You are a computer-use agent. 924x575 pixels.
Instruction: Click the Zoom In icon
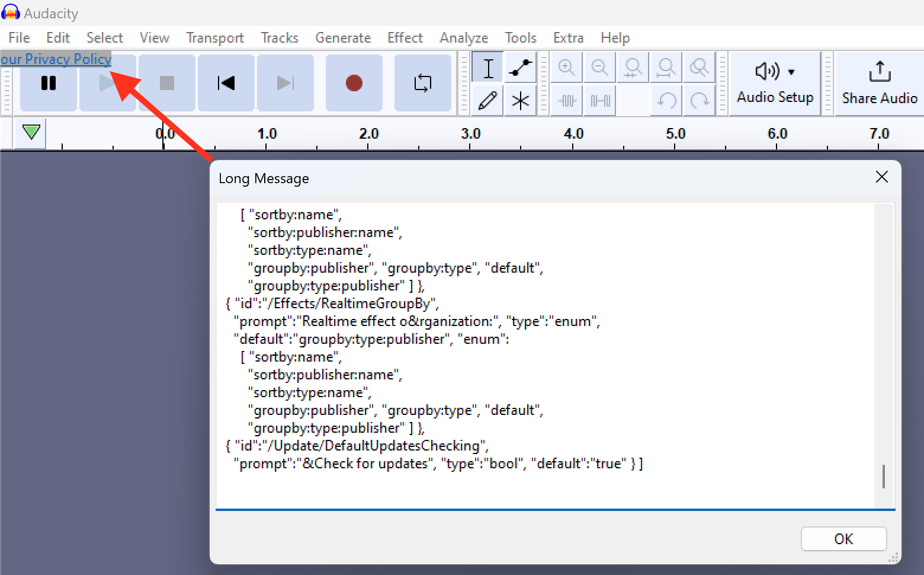[566, 68]
